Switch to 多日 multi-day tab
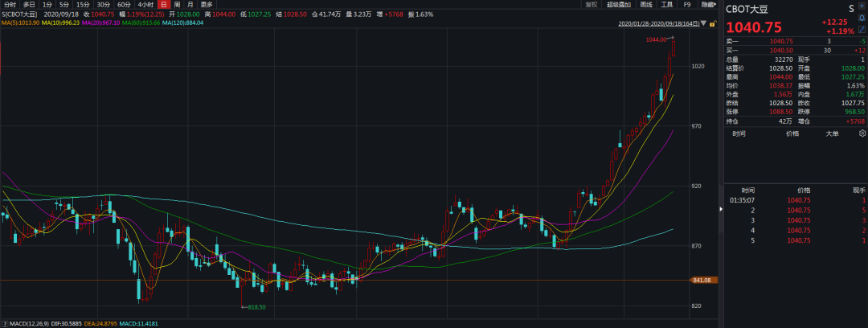The image size is (868, 328). coord(29,5)
